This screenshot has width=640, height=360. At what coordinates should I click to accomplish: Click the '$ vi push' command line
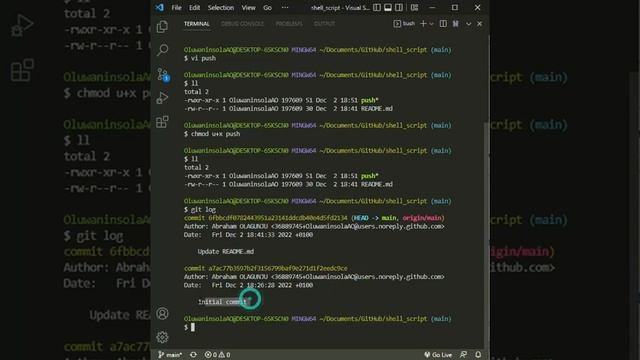click(x=200, y=58)
